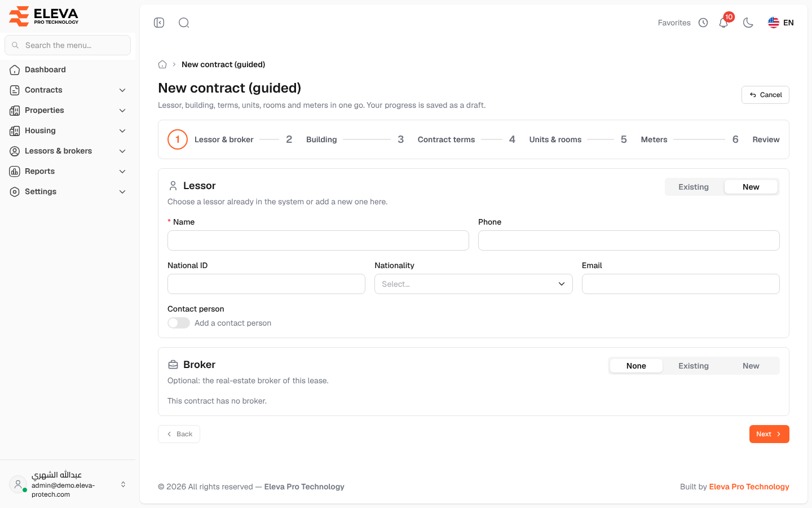
Task: Click the Search the menu field
Action: 68,45
